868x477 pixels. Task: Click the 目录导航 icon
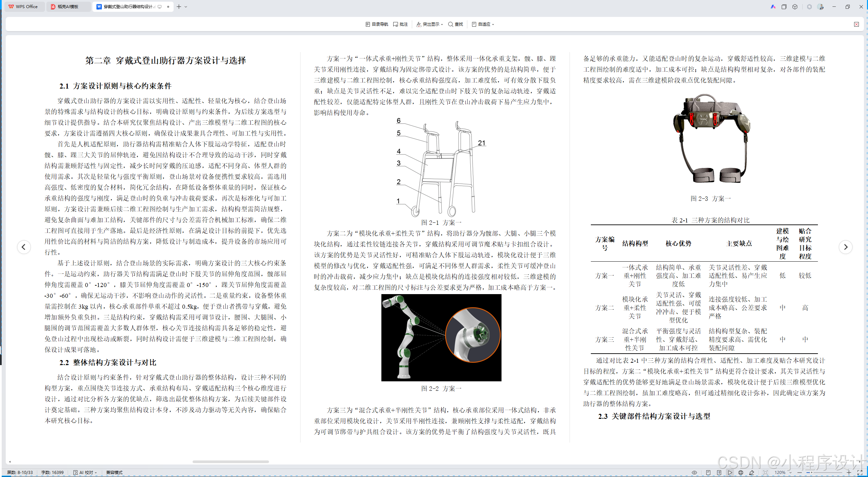click(x=368, y=24)
